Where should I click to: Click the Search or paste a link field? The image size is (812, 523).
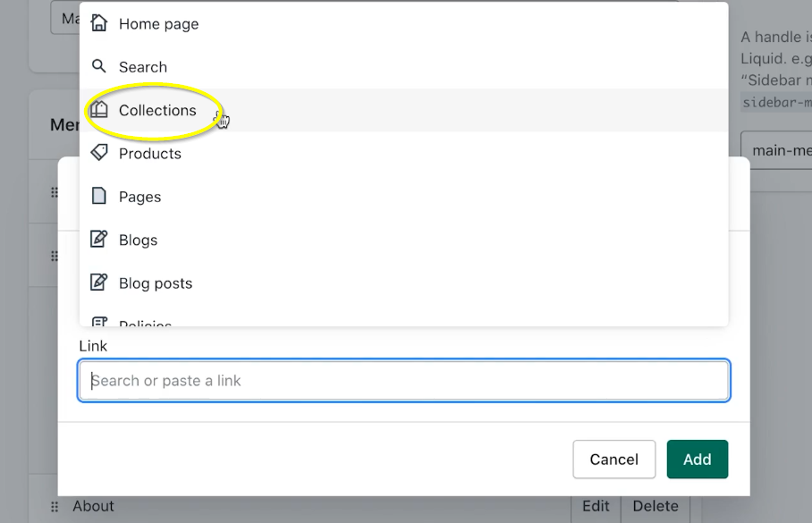[x=404, y=381]
